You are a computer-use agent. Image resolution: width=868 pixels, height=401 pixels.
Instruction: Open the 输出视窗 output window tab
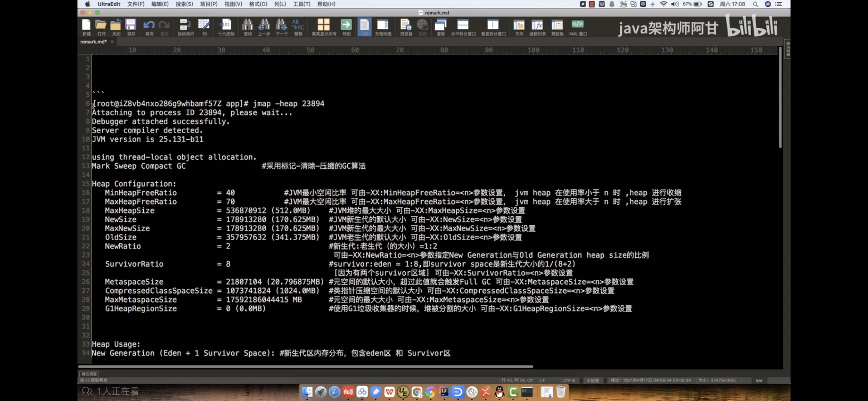[89, 374]
